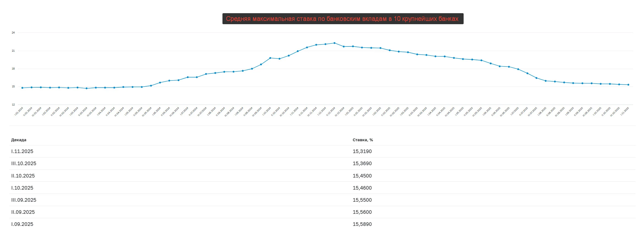This screenshot has width=644, height=230.
Task: Select the I.11.2025 table row label
Action: pos(22,151)
